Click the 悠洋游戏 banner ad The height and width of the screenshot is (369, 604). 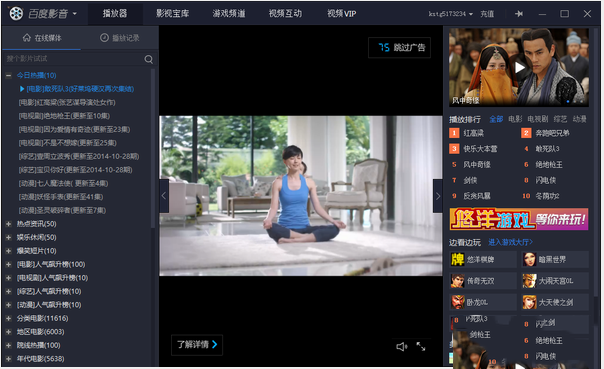(x=519, y=219)
